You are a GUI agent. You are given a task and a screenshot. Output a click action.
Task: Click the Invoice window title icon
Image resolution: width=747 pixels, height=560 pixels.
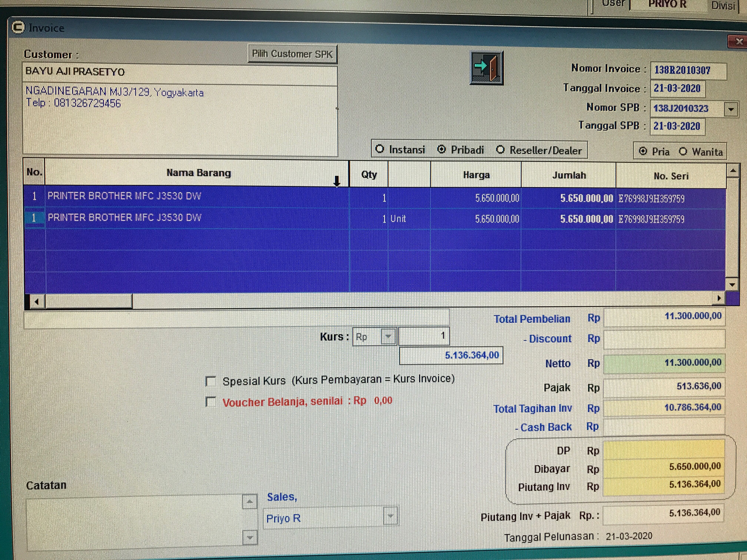click(x=18, y=27)
